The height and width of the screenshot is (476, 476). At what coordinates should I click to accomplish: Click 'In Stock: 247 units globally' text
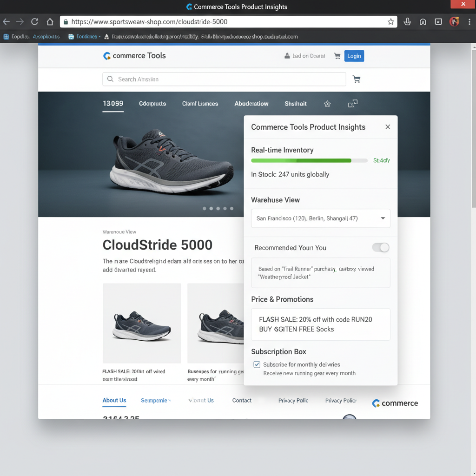point(290,174)
